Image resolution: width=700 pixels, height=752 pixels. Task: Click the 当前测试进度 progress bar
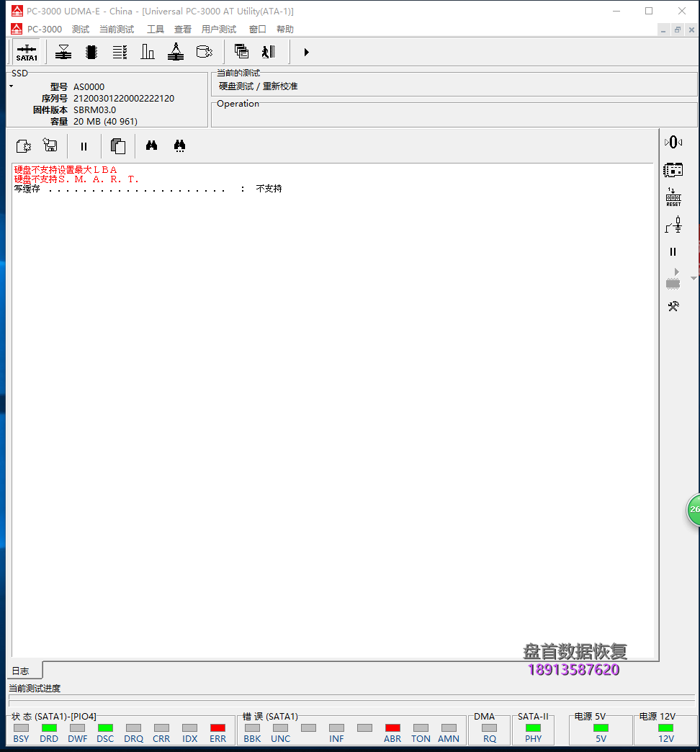click(351, 700)
